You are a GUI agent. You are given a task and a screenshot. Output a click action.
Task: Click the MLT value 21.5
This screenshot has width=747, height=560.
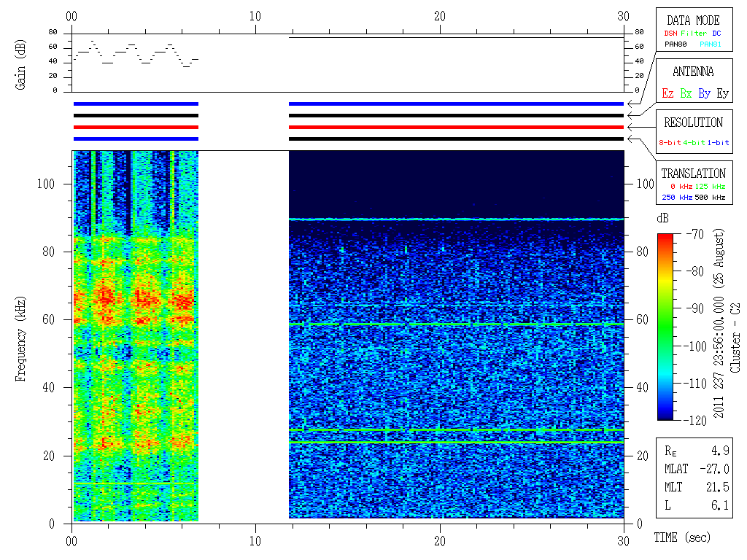pyautogui.click(x=718, y=487)
